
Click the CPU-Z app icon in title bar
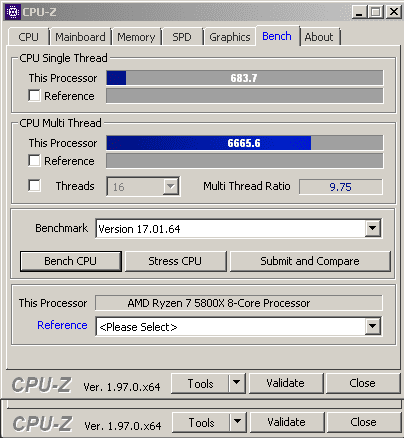coord(13,12)
